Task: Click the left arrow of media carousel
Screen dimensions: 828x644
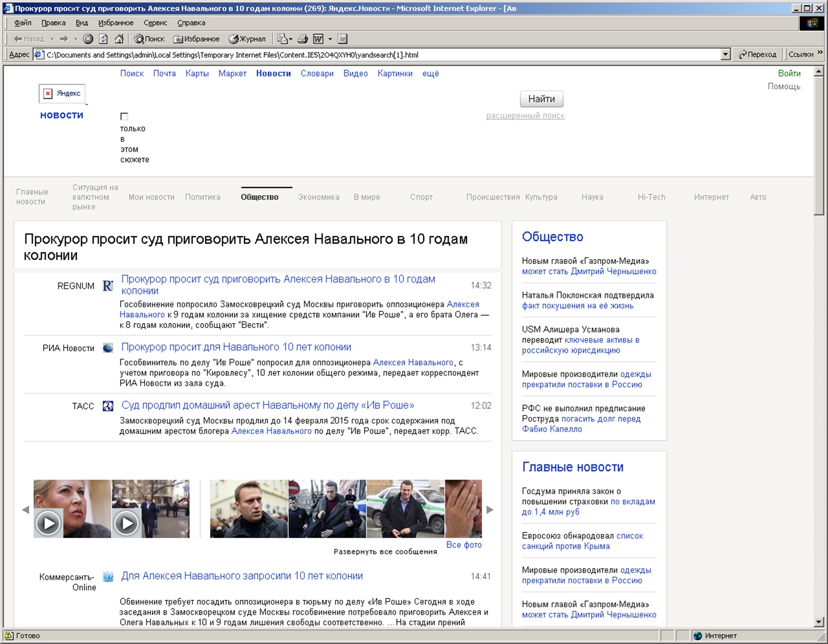Action: pyautogui.click(x=26, y=510)
